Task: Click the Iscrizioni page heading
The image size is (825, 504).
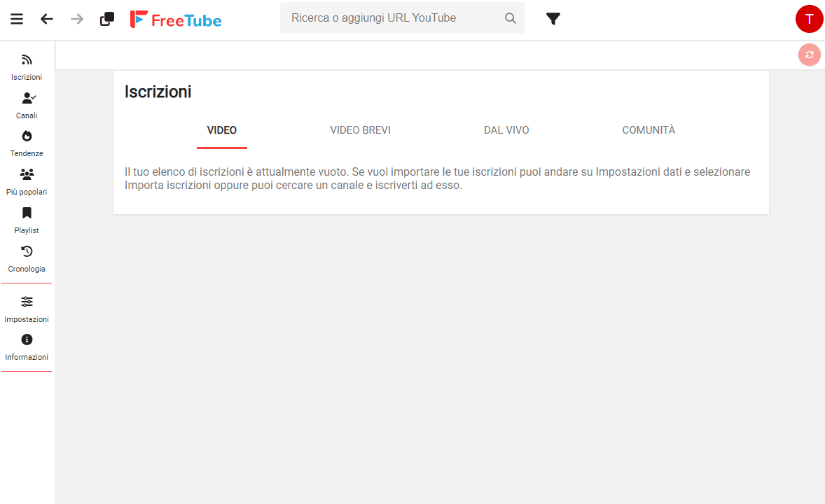Action: point(158,92)
